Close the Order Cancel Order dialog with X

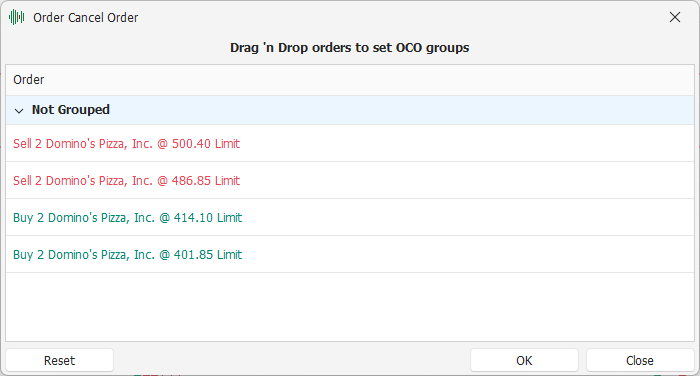point(675,17)
